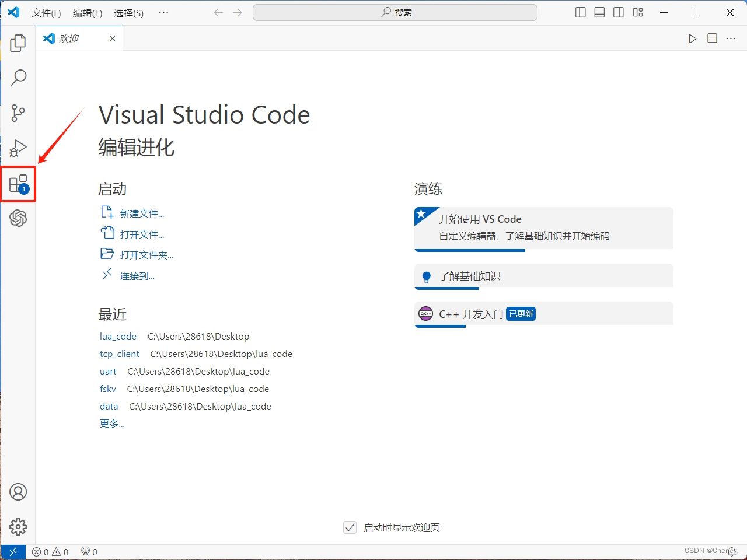Open the 了解基础知识 walkthrough

544,276
